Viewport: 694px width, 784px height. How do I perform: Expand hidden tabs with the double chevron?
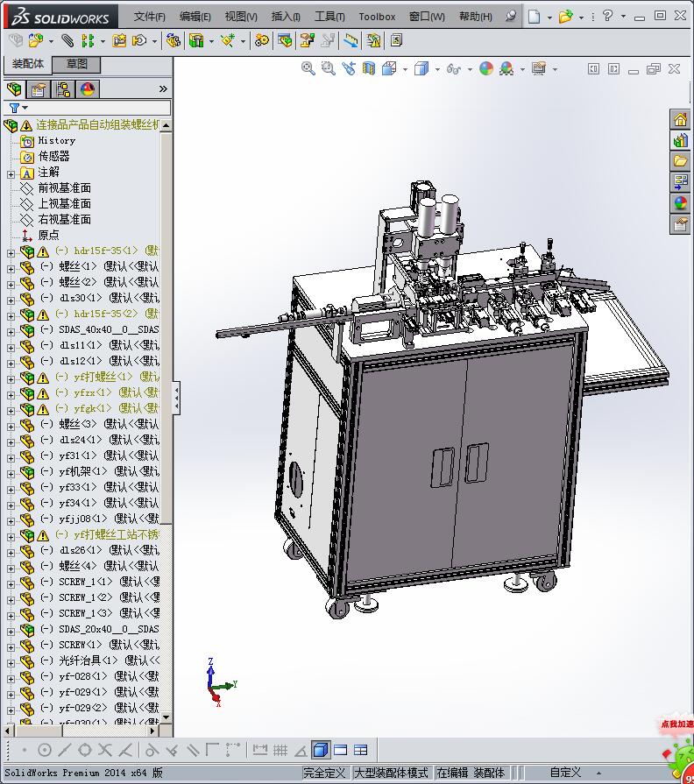click(x=163, y=89)
